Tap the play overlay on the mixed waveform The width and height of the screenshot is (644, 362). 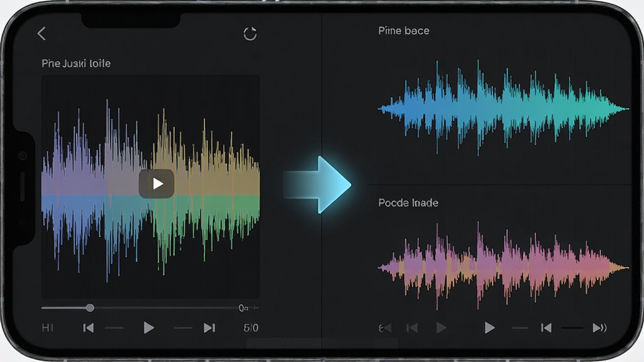pyautogui.click(x=157, y=184)
